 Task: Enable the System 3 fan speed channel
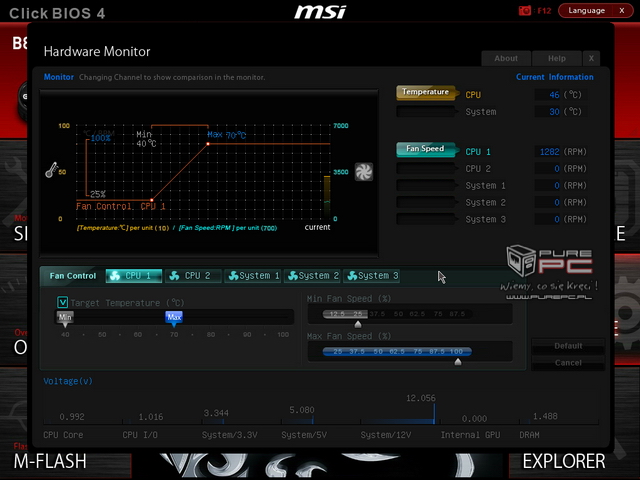pos(426,219)
